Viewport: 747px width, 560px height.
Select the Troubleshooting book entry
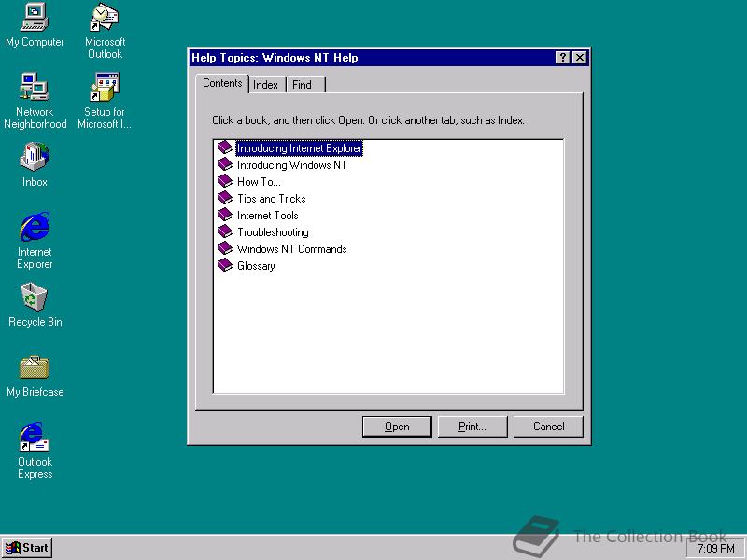[x=273, y=232]
